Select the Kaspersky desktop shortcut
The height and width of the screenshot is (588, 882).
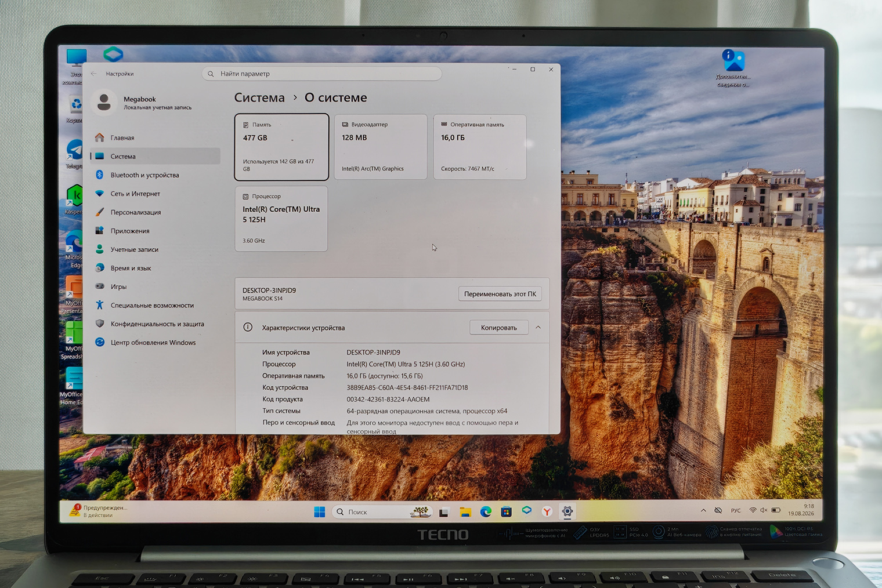pyautogui.click(x=74, y=200)
